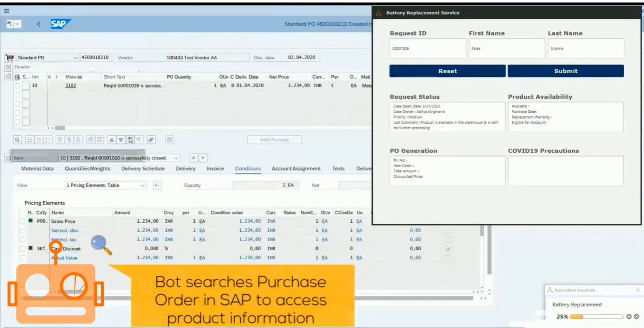Click the Doc. date field 02.04.2020
Viewport: 644px width, 328px height.
pyautogui.click(x=302, y=57)
